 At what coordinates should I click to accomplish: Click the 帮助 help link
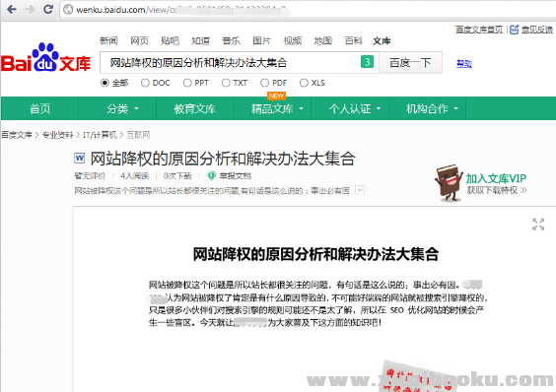[x=464, y=64]
